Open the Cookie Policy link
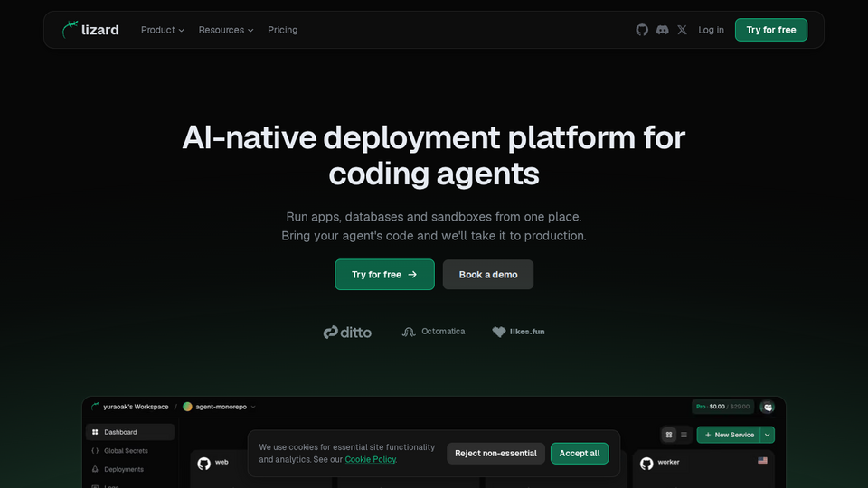Image resolution: width=868 pixels, height=488 pixels. 371,459
